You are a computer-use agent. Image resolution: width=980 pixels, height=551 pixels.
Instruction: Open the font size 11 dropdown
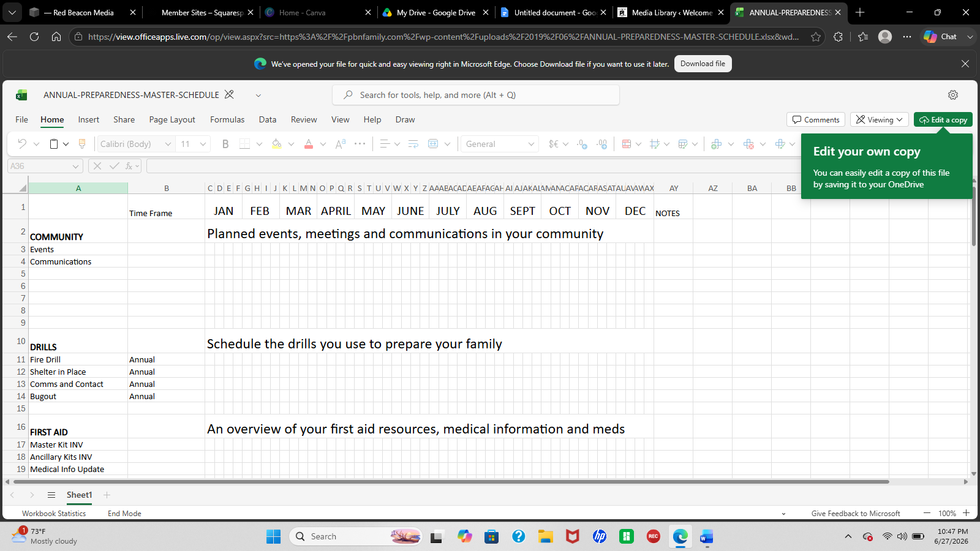tap(203, 144)
